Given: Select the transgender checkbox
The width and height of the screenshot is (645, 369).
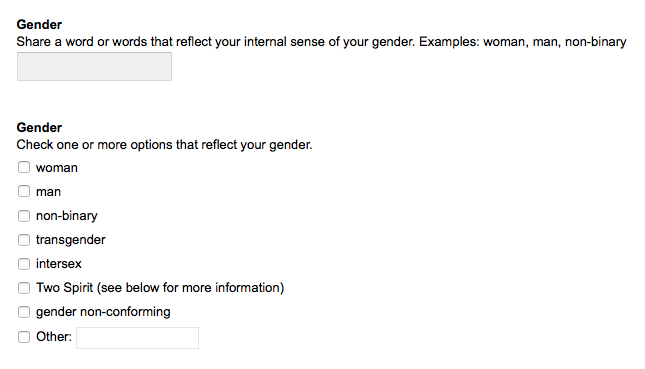Looking at the screenshot, I should pyautogui.click(x=24, y=239).
